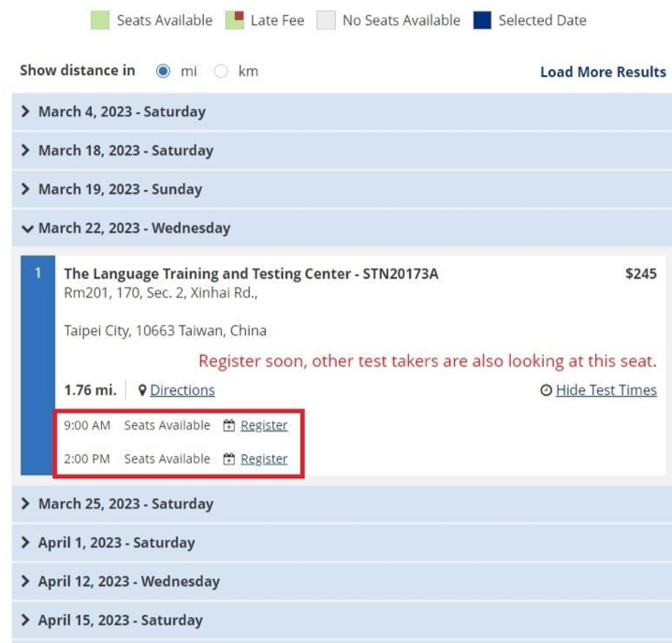Click Show distance in label

[x=78, y=70]
